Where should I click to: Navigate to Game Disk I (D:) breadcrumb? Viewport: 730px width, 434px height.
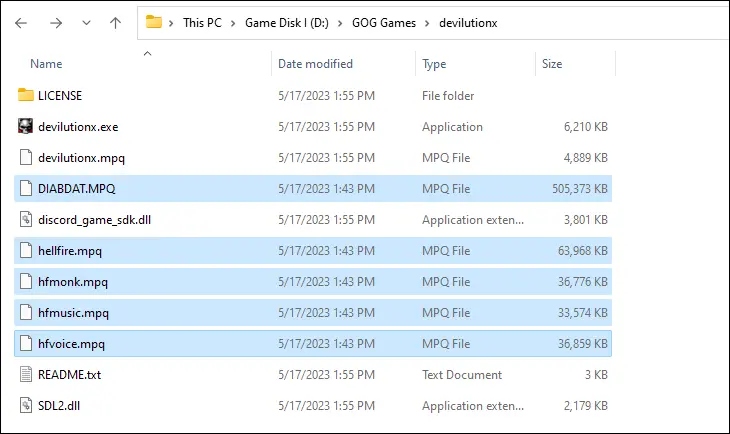tap(287, 23)
